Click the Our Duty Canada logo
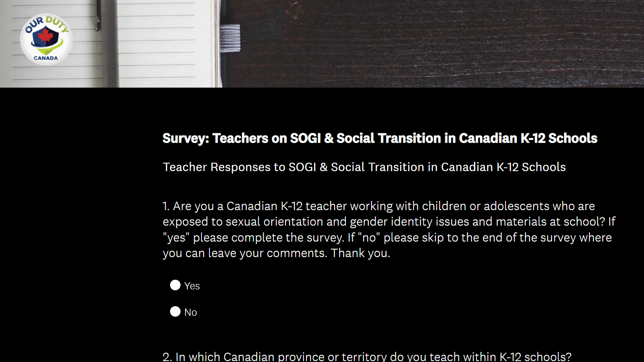This screenshot has height=362, width=644. [46, 39]
